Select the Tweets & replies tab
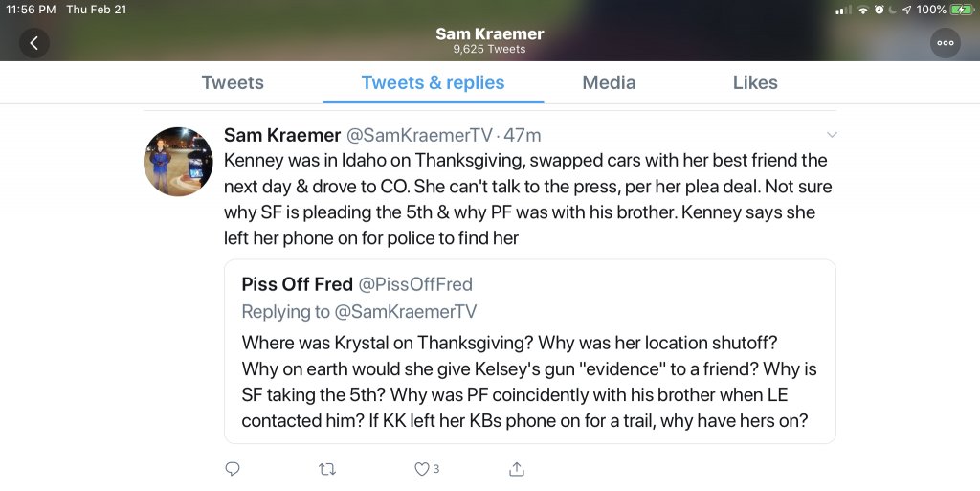Screen dimensions: 980x491 coord(433,82)
